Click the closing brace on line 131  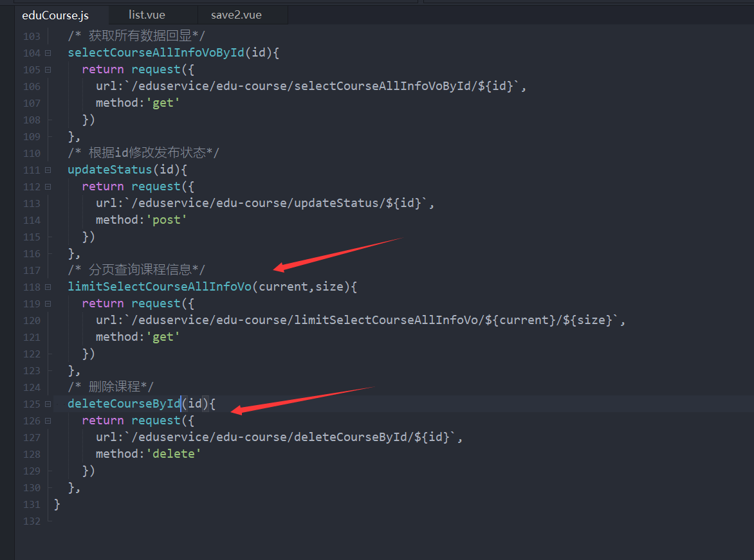[57, 504]
